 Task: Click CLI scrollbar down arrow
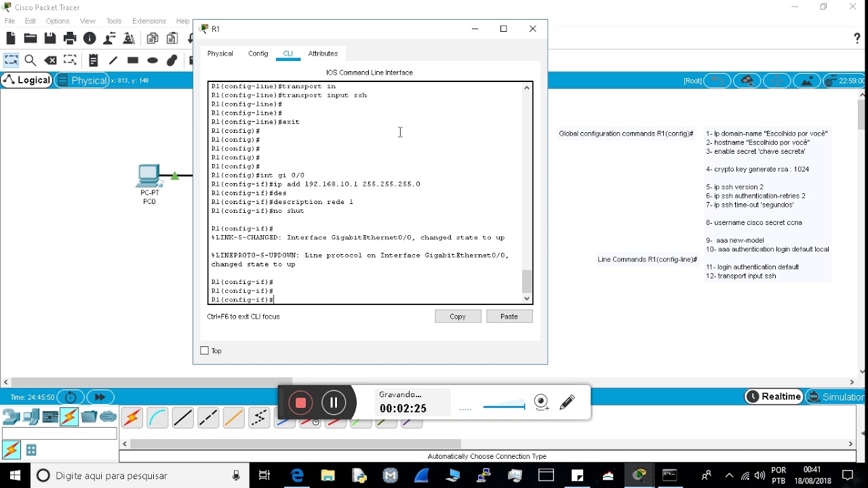pyautogui.click(x=527, y=298)
